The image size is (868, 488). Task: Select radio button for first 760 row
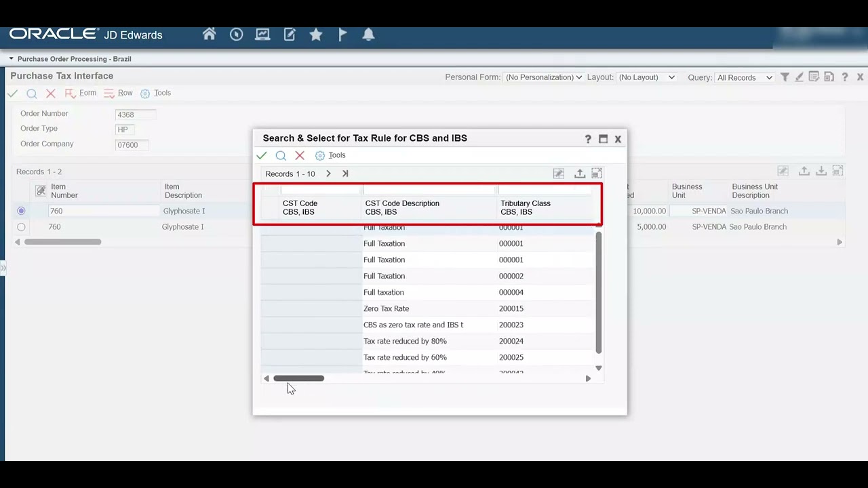tap(21, 211)
